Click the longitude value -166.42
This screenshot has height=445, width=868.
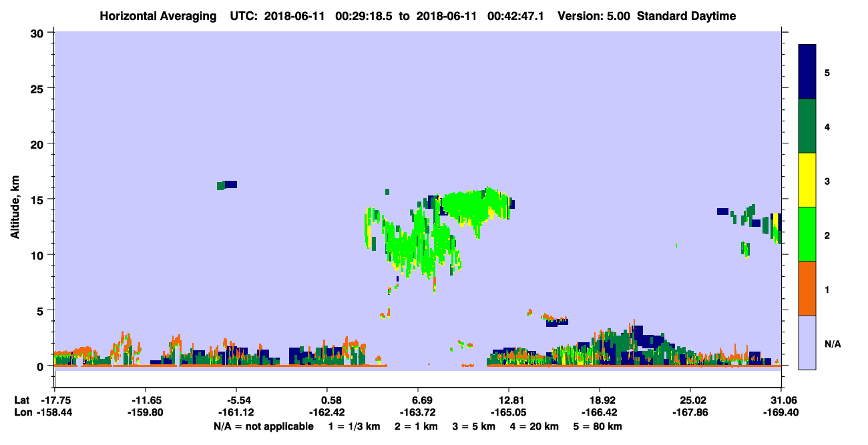point(600,413)
